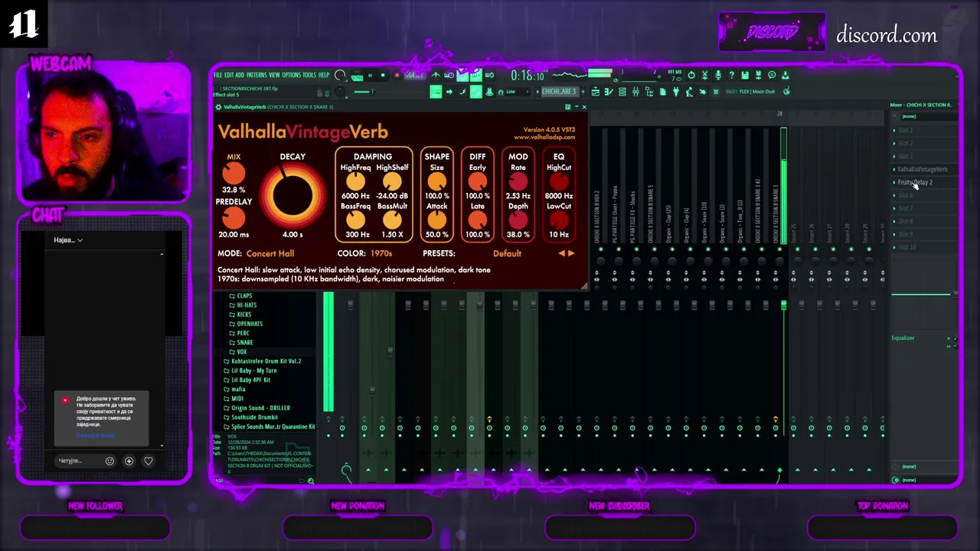This screenshot has width=980, height=551.
Task: Click the empty Slot 1 in mixer
Action: pos(905,130)
